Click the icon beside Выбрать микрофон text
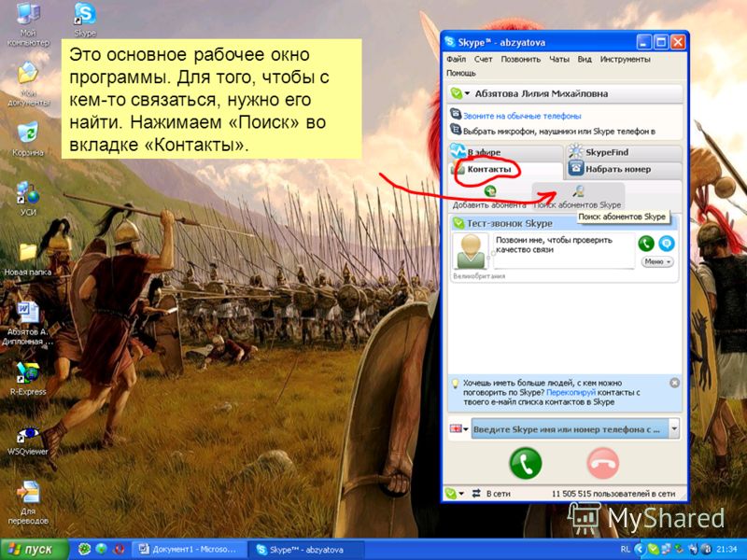The image size is (747, 560). coord(456,130)
